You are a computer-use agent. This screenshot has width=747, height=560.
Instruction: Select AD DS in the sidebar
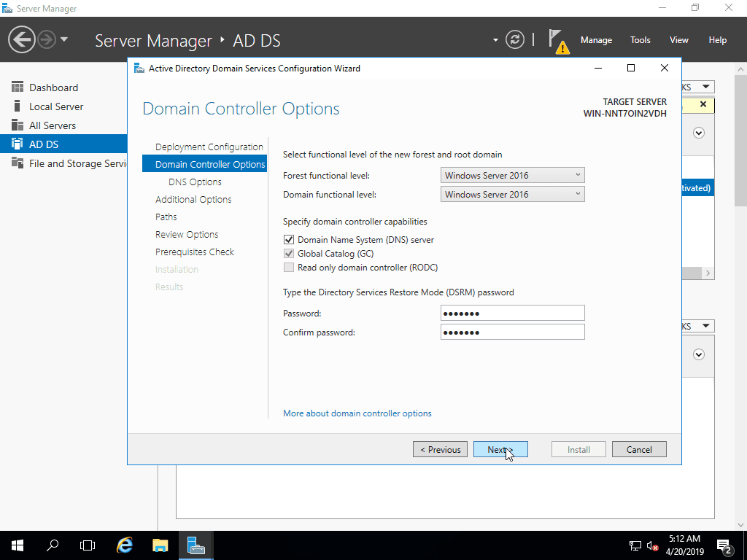pos(63,144)
